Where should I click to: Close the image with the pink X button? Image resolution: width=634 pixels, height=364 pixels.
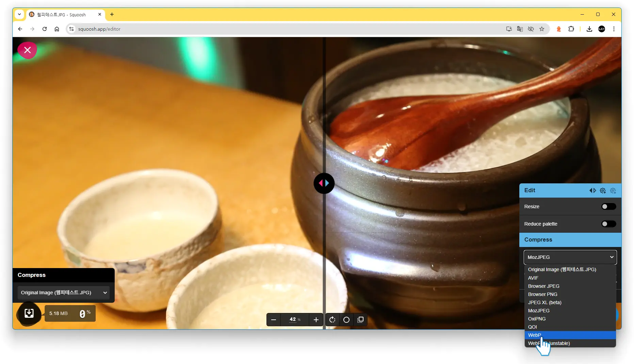(28, 50)
